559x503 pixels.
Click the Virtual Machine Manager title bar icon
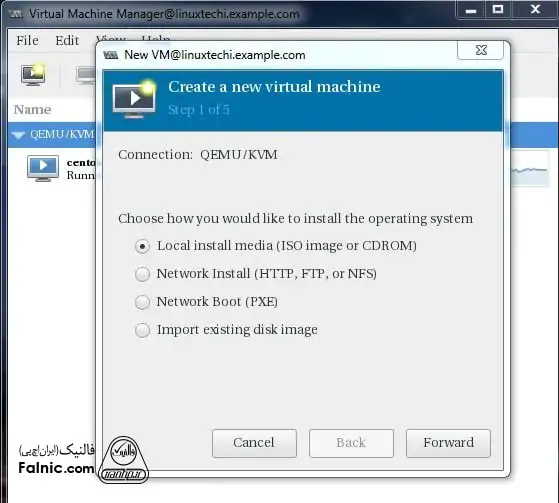pyautogui.click(x=16, y=14)
